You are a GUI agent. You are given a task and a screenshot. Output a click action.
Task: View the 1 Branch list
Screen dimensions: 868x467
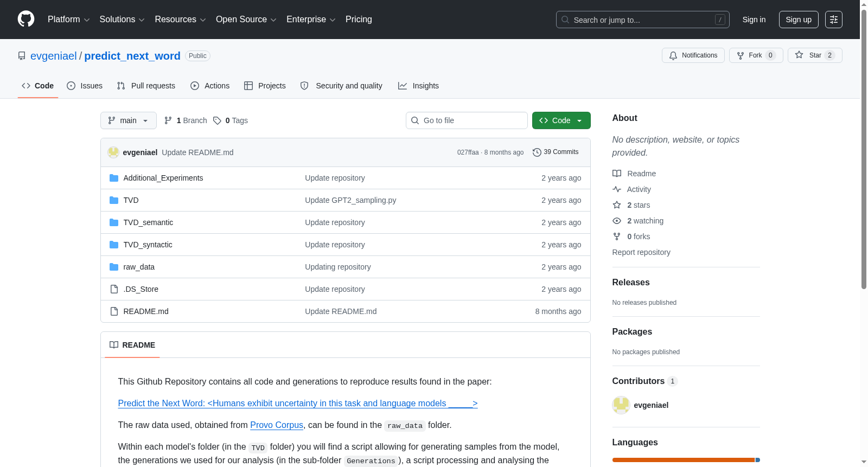click(x=186, y=120)
